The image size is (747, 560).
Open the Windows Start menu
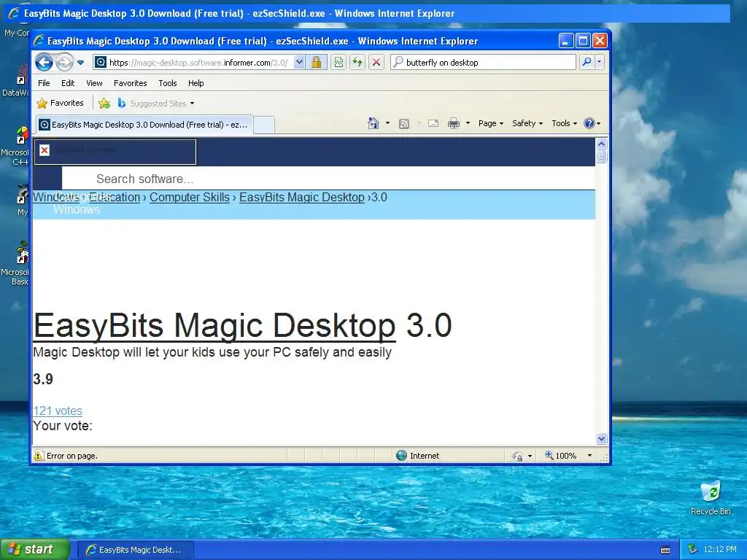coord(34,550)
